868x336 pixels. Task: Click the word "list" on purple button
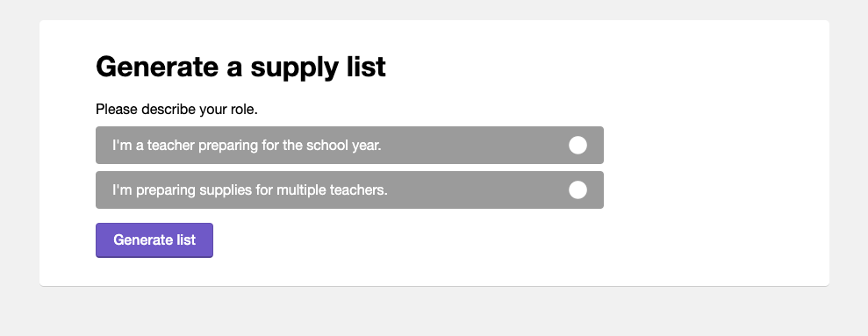coord(186,239)
